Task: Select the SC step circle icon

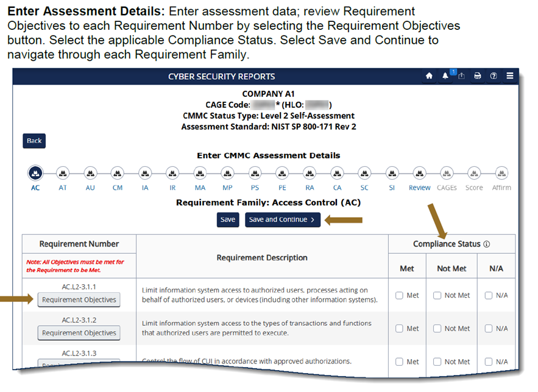Action: click(364, 173)
